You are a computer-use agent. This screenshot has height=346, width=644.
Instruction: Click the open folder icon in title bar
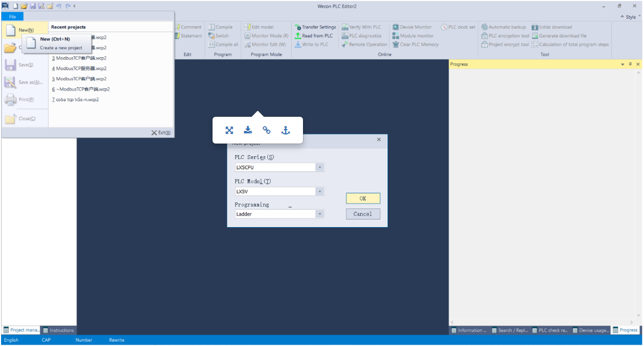(x=24, y=6)
